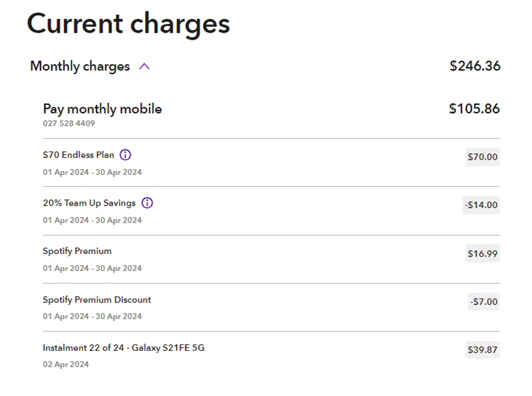
Task: Click the Monthly charges heading
Action: pos(80,67)
